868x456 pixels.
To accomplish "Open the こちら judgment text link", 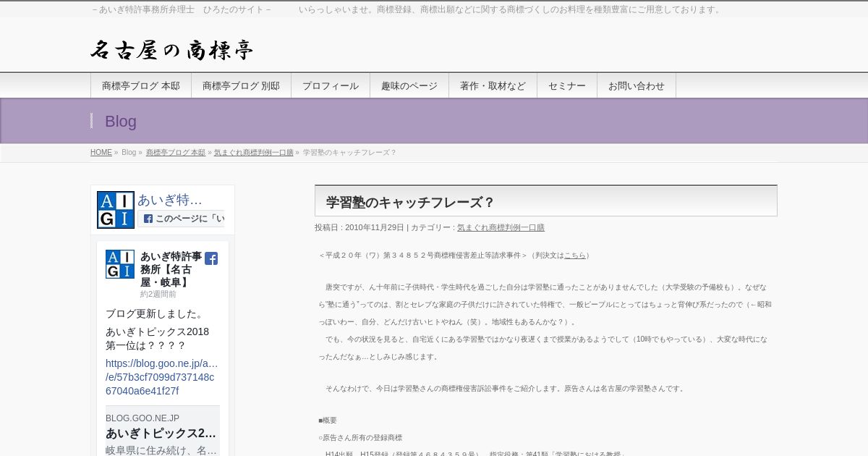I will click(575, 256).
